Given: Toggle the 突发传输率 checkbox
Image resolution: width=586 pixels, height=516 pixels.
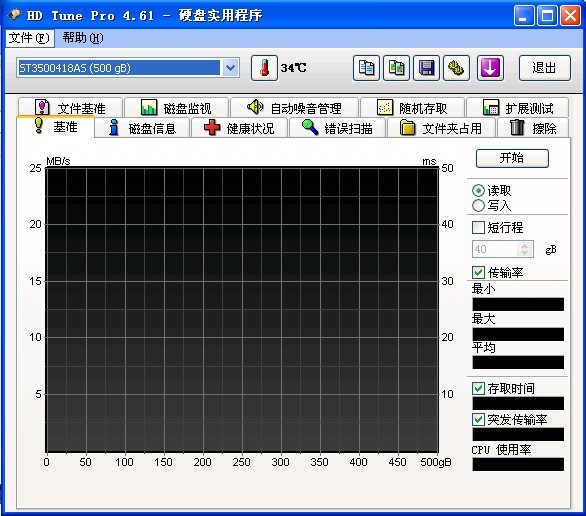Looking at the screenshot, I should [x=478, y=419].
